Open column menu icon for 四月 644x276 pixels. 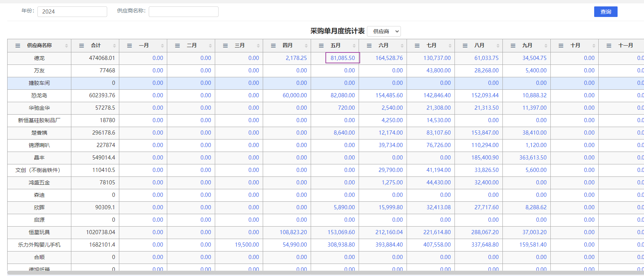(x=273, y=46)
